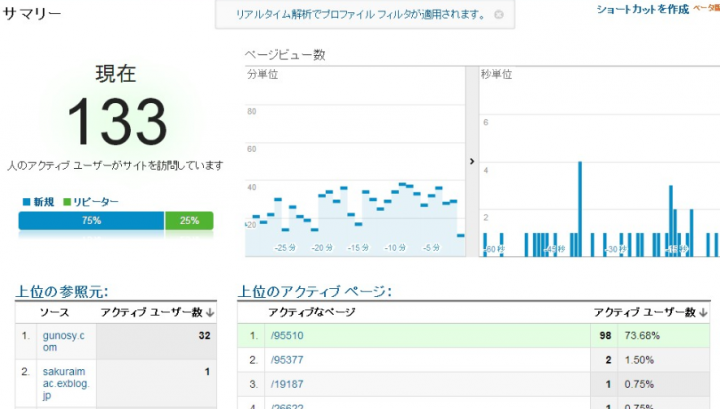Click the サマリー page title
The image size is (720, 409).
[32, 13]
